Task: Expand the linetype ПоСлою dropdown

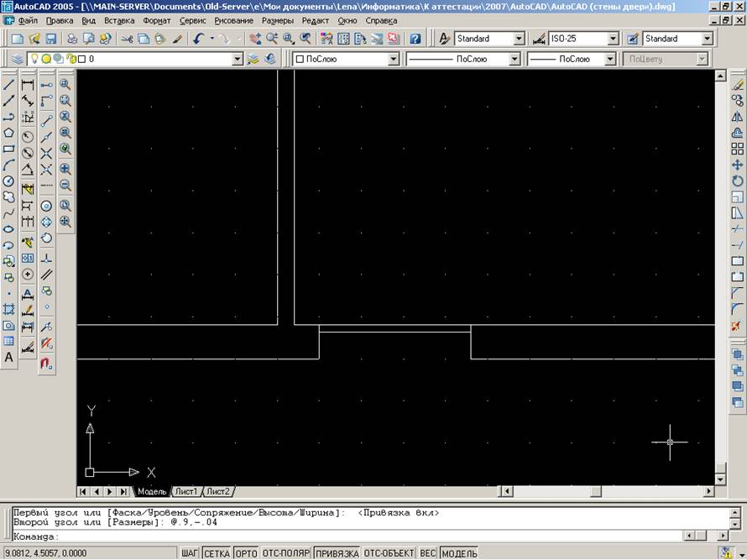Action: [x=514, y=59]
